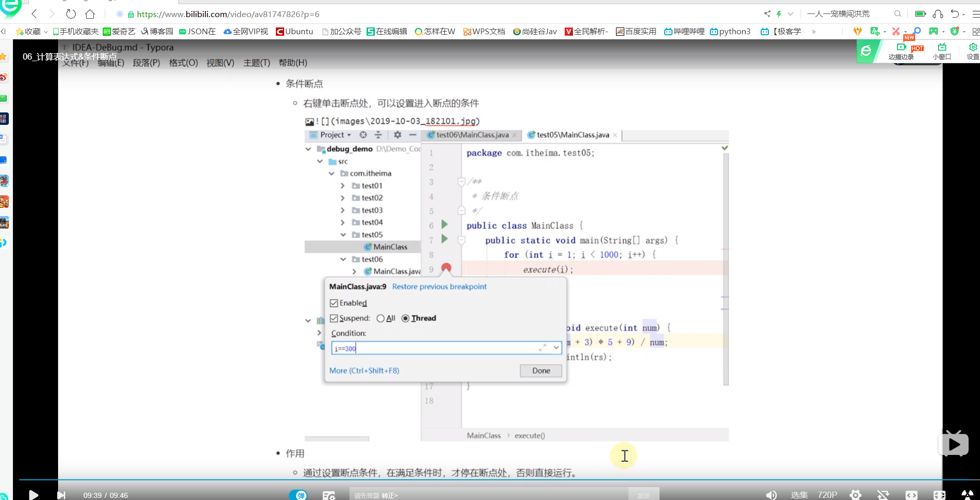Expand the test01 folder

coord(343,185)
